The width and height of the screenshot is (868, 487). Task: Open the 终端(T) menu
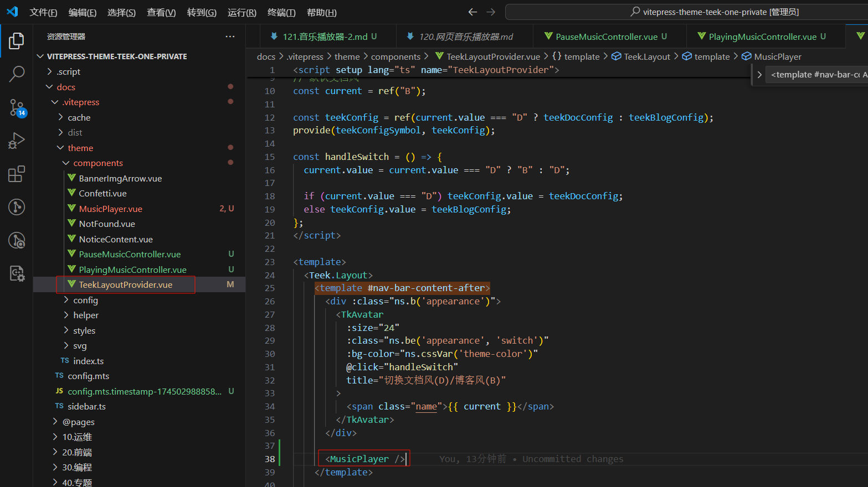pyautogui.click(x=281, y=12)
